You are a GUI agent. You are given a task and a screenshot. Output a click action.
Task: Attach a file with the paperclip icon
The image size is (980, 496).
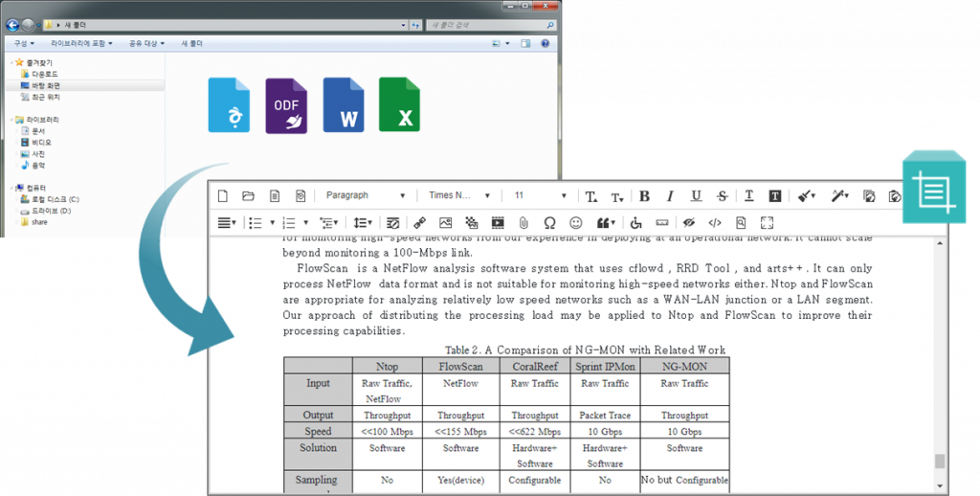523,223
